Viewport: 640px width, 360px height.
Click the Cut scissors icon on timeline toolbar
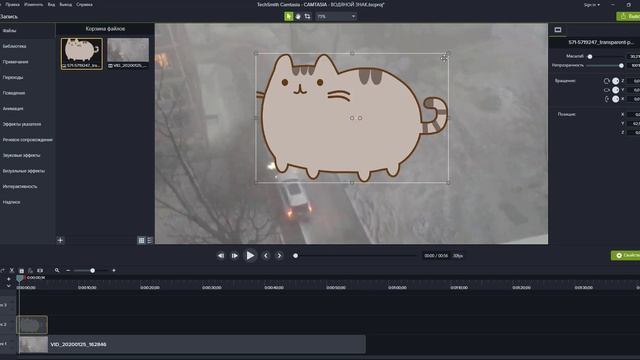12,270
